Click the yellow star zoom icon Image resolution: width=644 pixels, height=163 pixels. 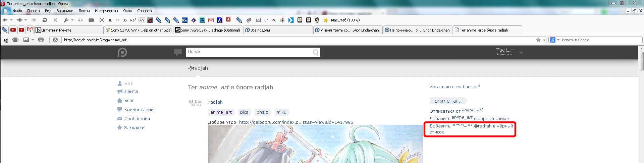[x=326, y=20]
